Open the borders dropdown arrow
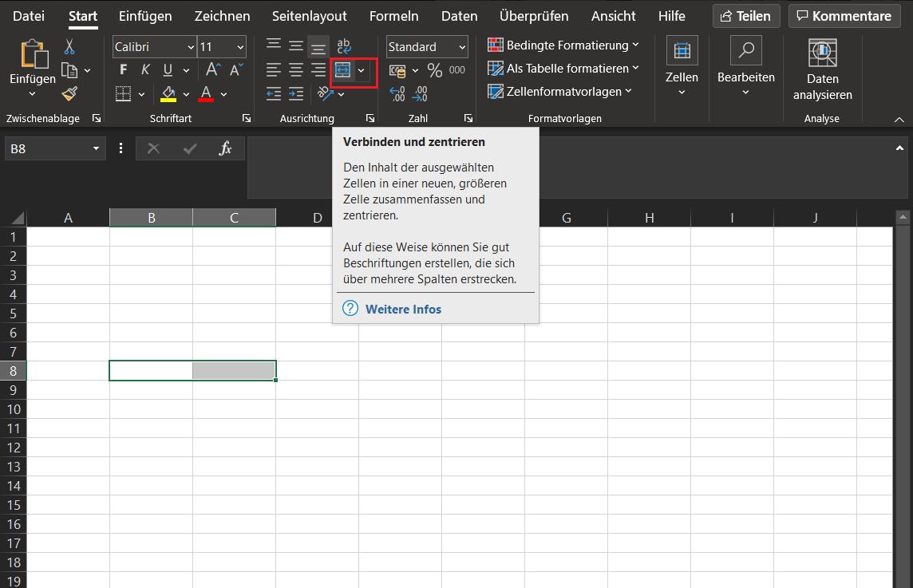This screenshot has height=588, width=913. pyautogui.click(x=141, y=94)
